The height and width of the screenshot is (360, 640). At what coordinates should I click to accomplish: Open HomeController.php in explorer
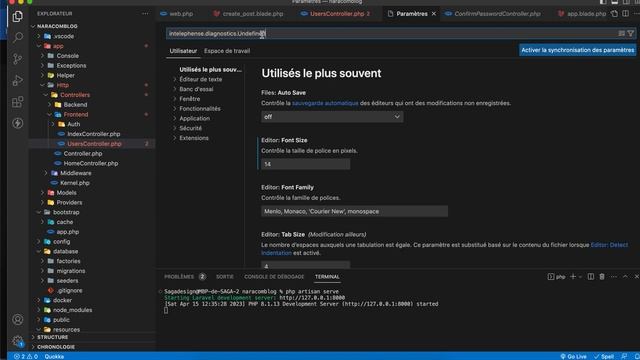pyautogui.click(x=92, y=163)
